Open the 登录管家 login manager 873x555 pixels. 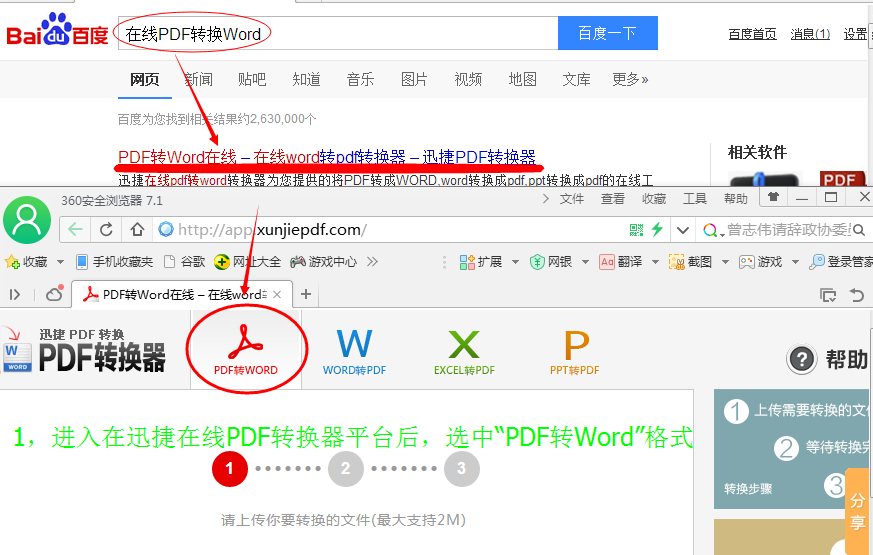pyautogui.click(x=841, y=262)
